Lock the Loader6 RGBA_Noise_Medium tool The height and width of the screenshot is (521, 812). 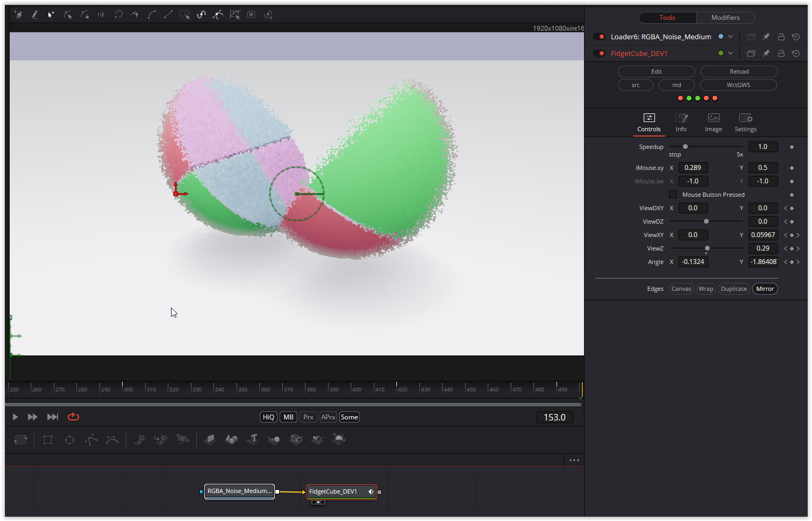(x=781, y=37)
